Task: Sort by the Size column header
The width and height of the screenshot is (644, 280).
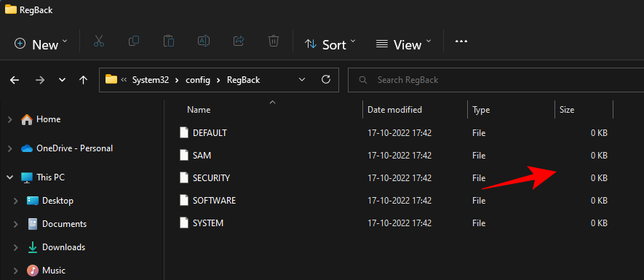Action: [x=567, y=110]
